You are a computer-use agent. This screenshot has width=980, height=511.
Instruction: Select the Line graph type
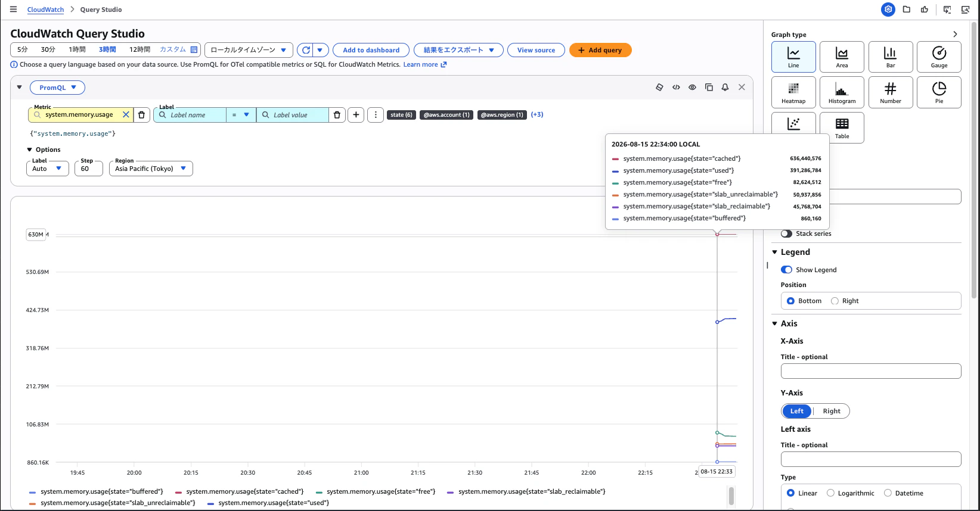point(793,57)
